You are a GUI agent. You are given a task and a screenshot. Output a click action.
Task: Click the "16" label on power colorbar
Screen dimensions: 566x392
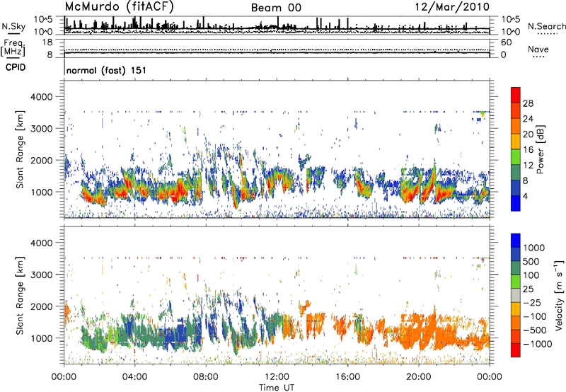click(528, 150)
